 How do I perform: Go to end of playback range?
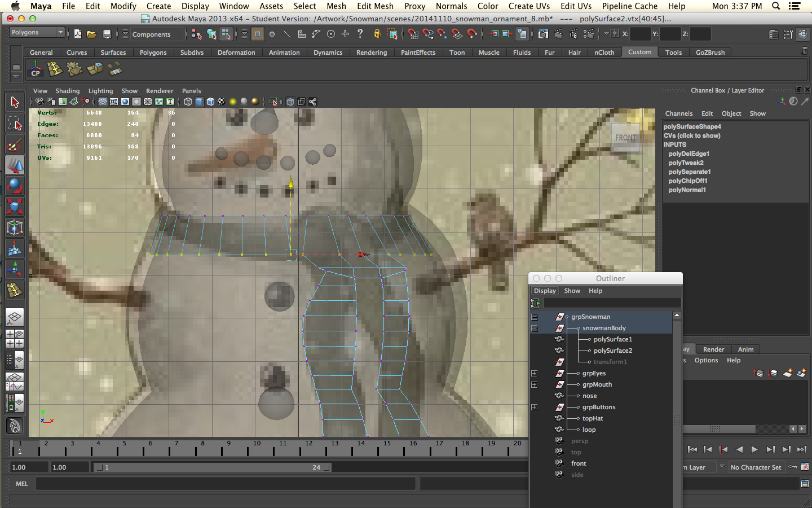pos(801,449)
